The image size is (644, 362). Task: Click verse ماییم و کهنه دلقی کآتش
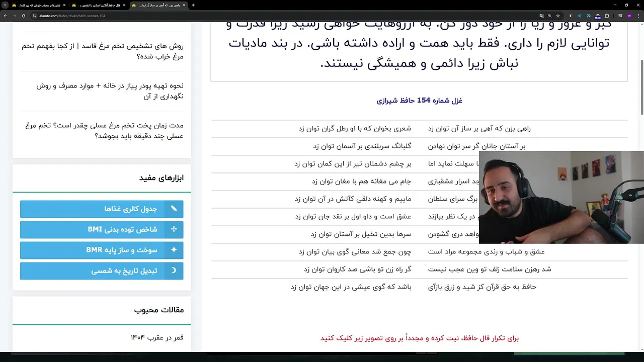(x=353, y=199)
